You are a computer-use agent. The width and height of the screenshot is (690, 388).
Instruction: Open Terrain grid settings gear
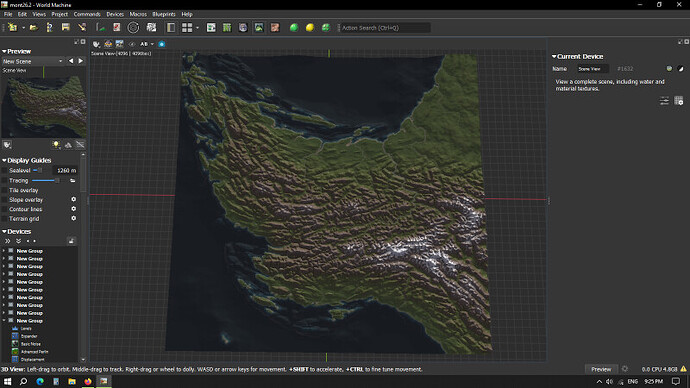point(73,218)
